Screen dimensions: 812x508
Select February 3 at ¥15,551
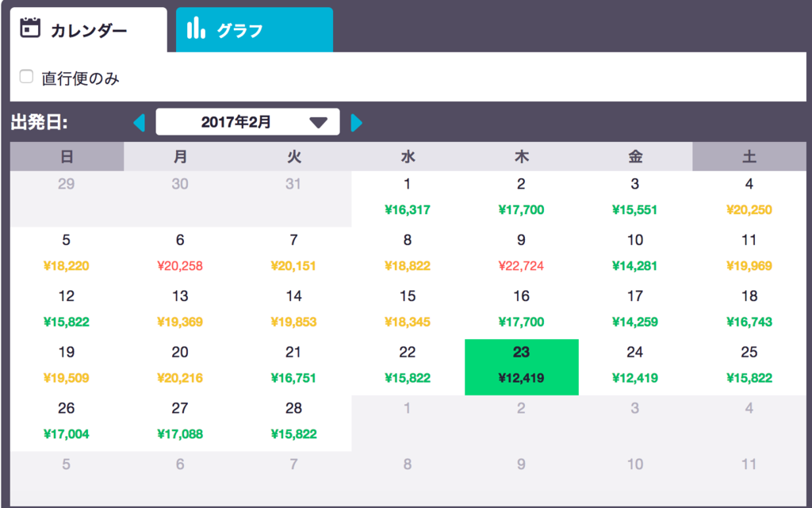click(x=635, y=199)
